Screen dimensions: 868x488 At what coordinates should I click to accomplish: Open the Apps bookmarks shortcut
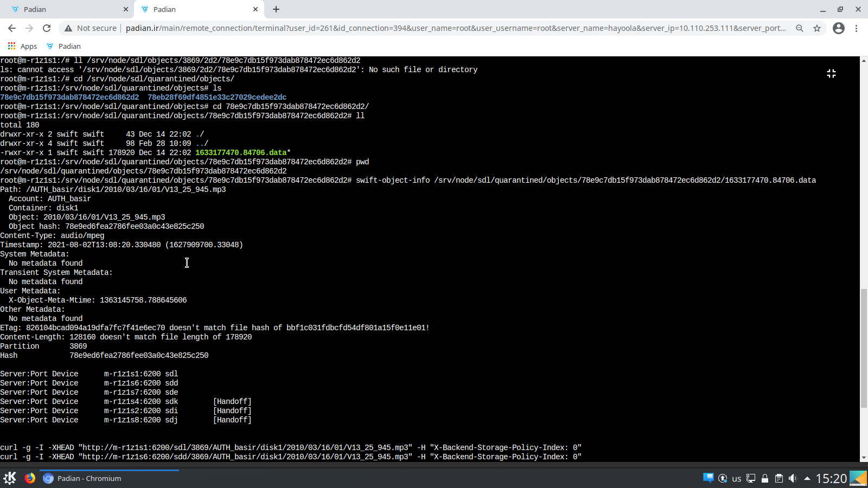[x=22, y=46]
